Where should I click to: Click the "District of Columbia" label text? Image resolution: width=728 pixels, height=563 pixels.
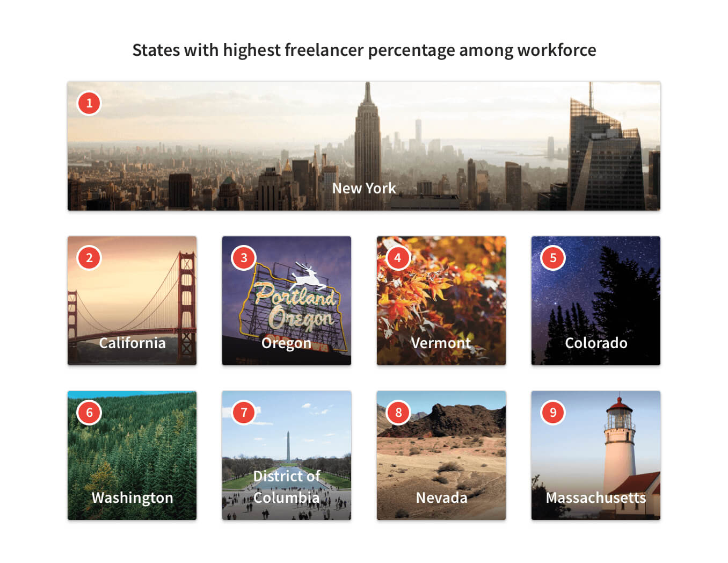pyautogui.click(x=287, y=487)
